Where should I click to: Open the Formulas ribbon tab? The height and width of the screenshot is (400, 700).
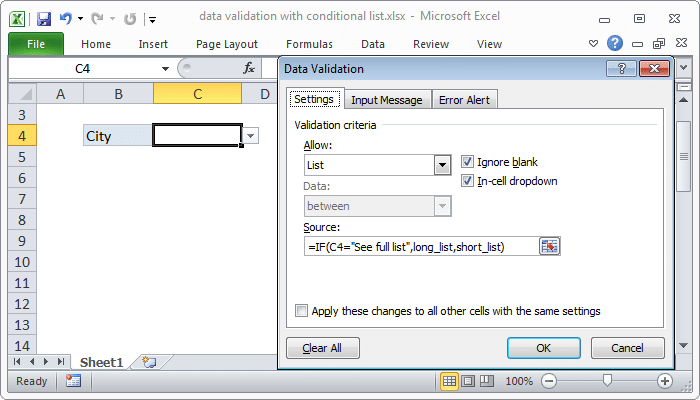309,44
